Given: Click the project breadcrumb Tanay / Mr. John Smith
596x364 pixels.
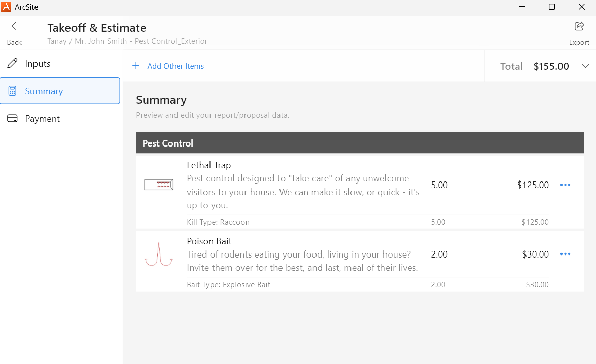Looking at the screenshot, I should (x=127, y=41).
